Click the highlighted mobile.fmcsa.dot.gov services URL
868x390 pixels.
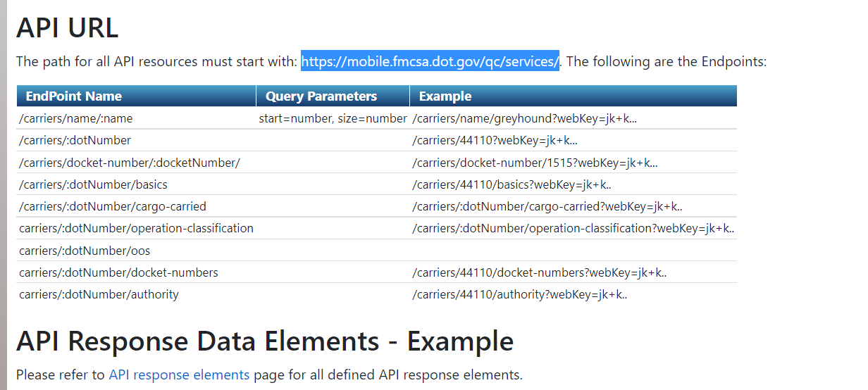click(x=430, y=61)
